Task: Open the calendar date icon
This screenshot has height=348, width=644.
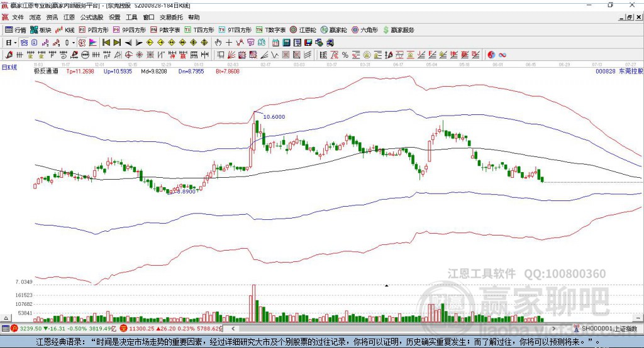Action: (x=275, y=42)
